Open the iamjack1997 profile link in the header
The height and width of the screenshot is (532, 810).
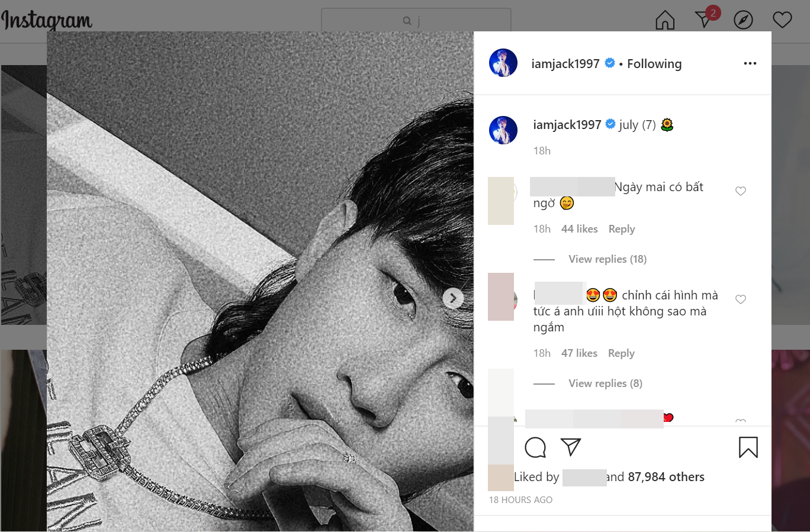pyautogui.click(x=565, y=64)
